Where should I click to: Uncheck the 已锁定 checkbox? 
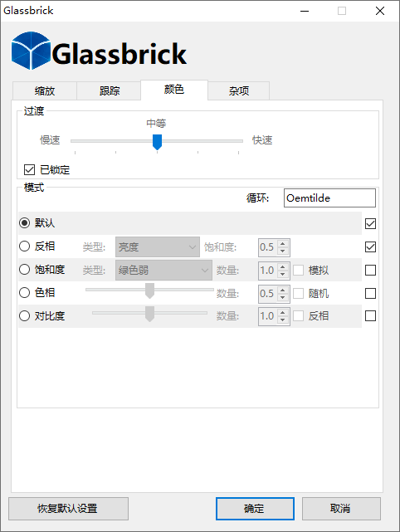point(30,169)
